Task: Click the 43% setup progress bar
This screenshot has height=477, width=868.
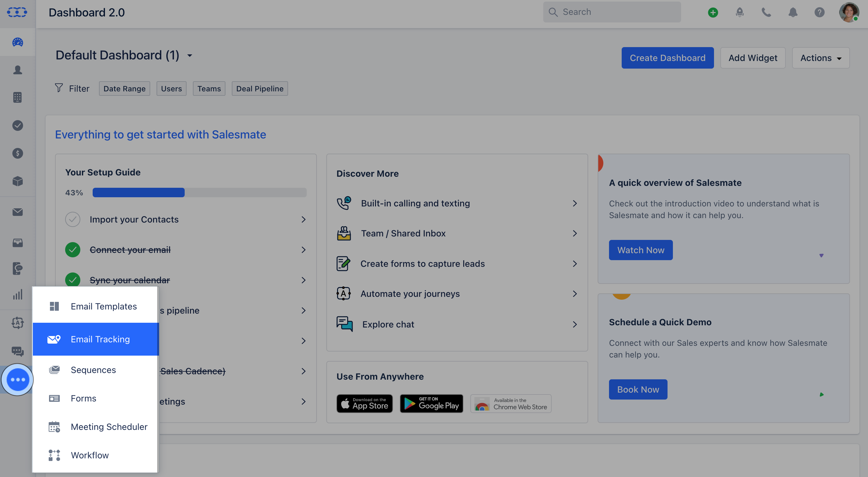Action: pos(200,193)
